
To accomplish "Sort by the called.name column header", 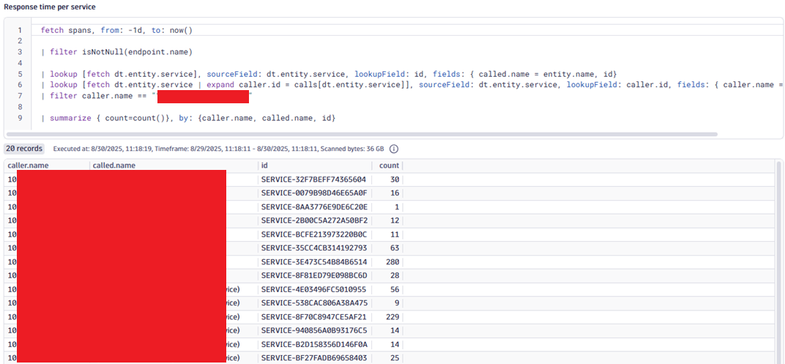I will pos(114,165).
